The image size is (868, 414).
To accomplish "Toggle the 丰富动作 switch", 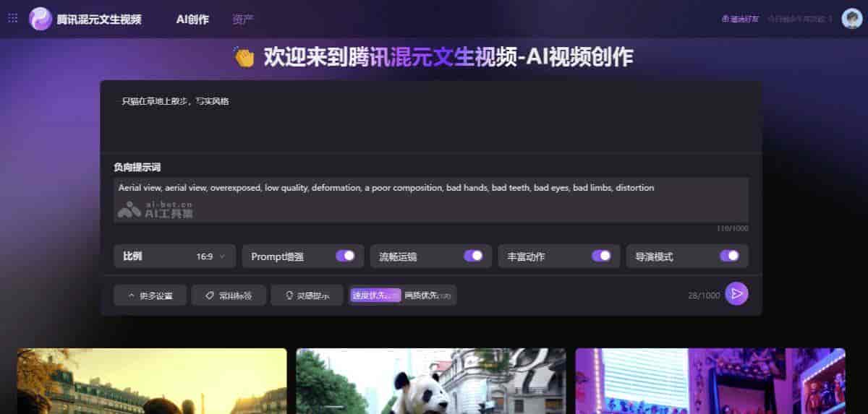I will coord(601,256).
